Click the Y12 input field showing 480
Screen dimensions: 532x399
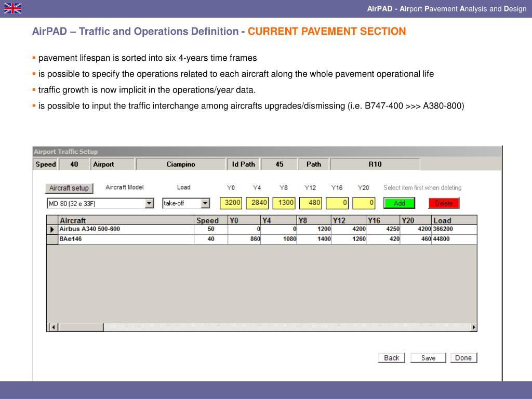click(x=311, y=203)
